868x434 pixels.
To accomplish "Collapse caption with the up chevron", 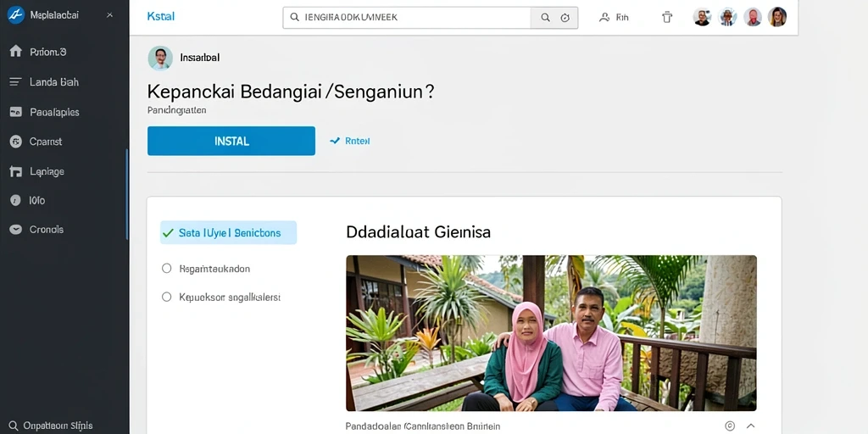I will pos(751,426).
